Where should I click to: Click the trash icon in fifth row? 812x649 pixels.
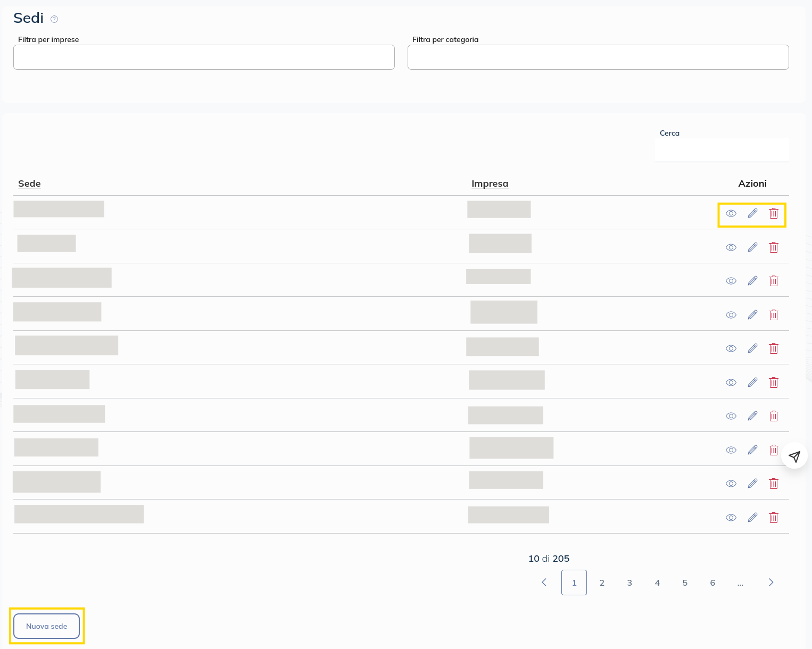pos(774,348)
